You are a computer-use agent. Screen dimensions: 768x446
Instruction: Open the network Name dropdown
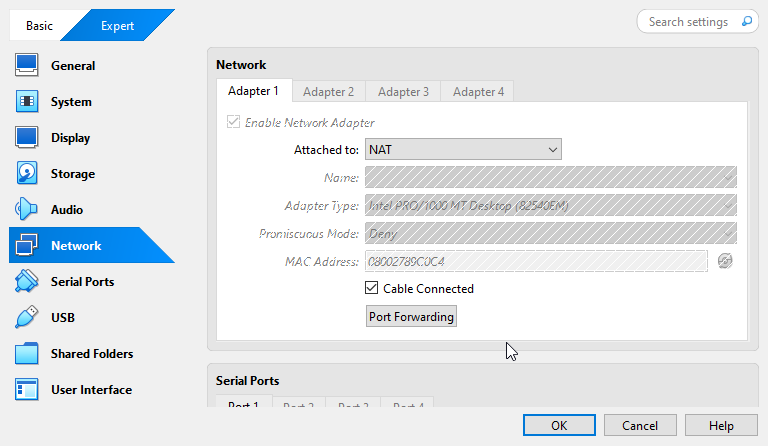tap(551, 177)
